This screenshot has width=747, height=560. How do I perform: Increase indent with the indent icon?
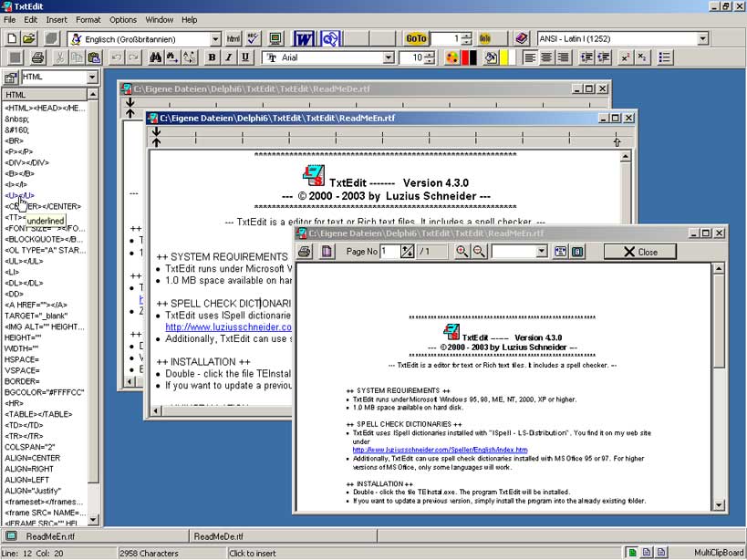tap(586, 58)
